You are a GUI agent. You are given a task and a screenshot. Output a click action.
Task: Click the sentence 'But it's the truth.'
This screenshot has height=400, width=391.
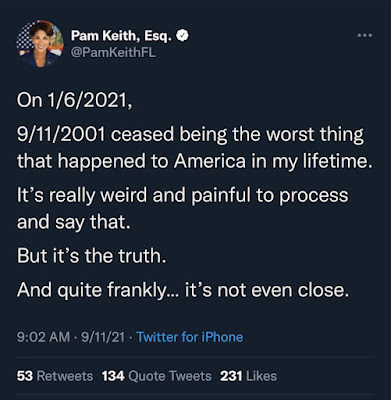pos(91,256)
